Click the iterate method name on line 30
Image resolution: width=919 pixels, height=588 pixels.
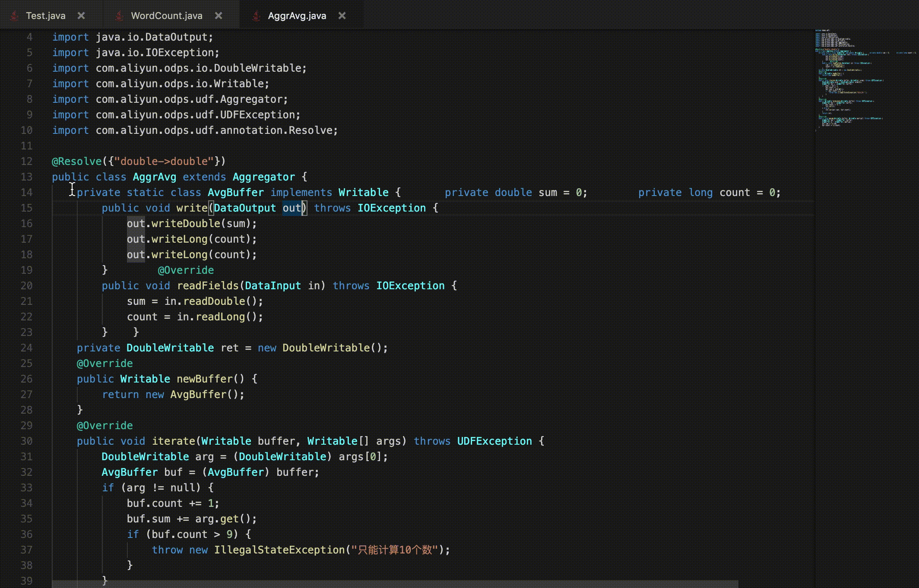[174, 441]
